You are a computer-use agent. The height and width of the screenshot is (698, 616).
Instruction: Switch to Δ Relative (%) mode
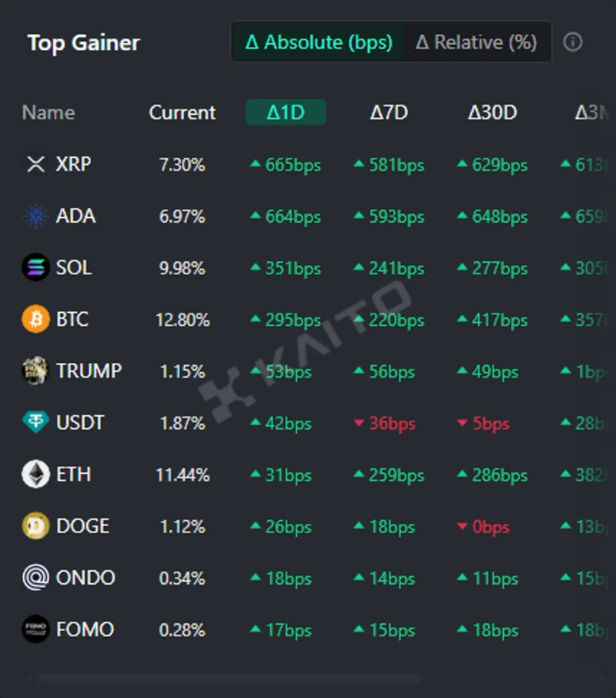click(x=476, y=42)
